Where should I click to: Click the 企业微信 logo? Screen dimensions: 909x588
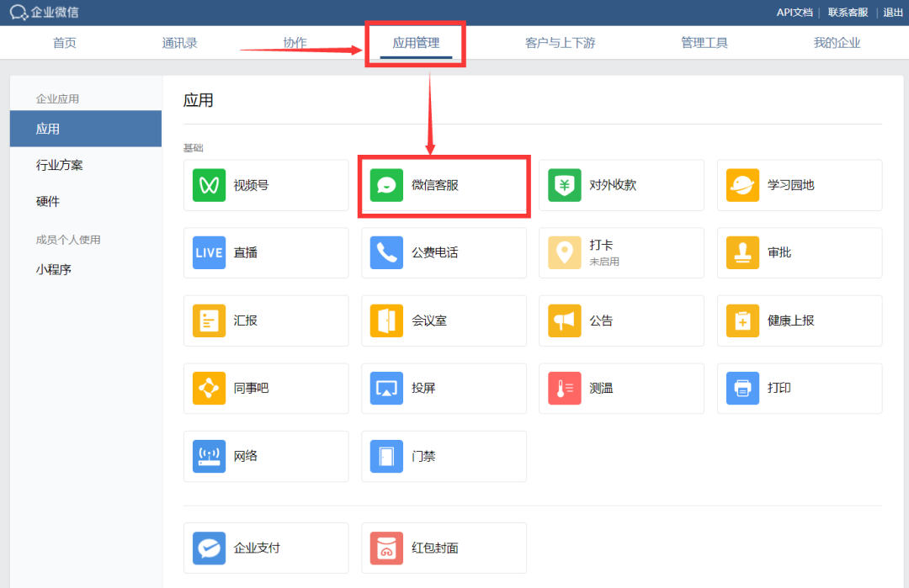point(45,13)
